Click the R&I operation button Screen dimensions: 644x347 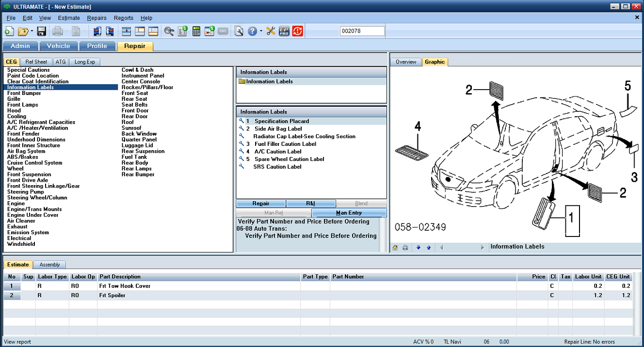(x=311, y=204)
